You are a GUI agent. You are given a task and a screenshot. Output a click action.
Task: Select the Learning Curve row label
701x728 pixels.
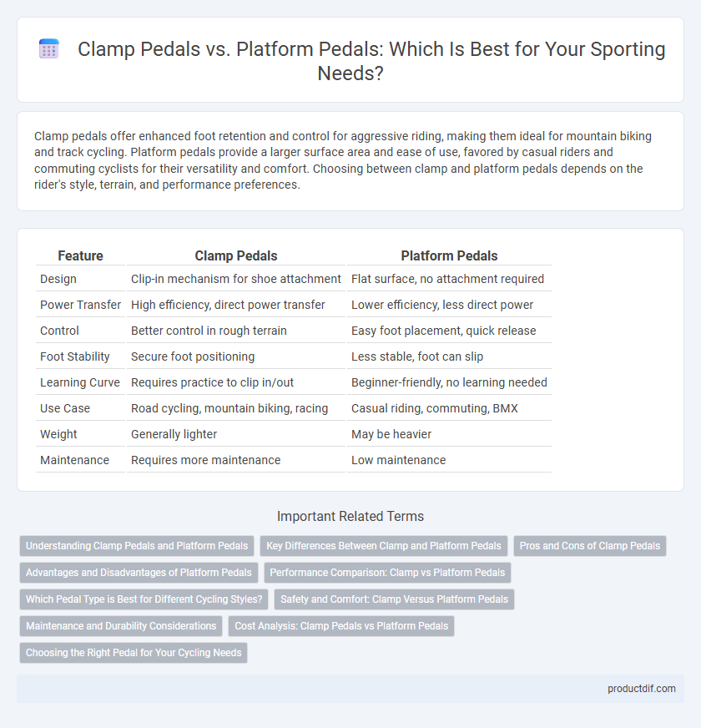point(80,382)
